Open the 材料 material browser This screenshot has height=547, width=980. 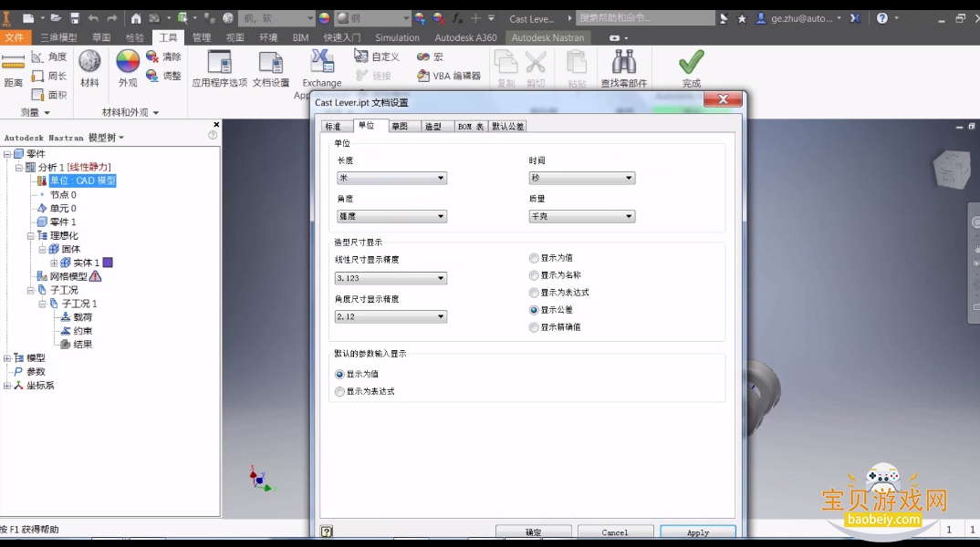click(x=89, y=68)
